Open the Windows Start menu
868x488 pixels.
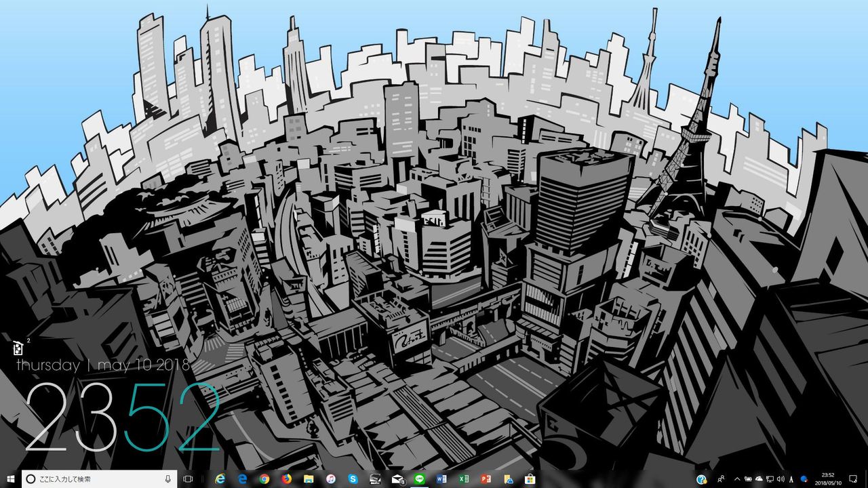click(x=10, y=479)
